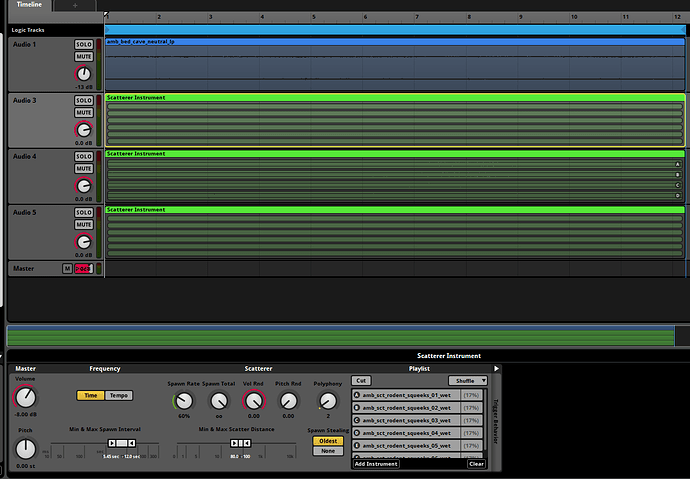Screen dimensions: 690x479
Task: Set the Frequency mode to Tempo
Action: [x=119, y=395]
